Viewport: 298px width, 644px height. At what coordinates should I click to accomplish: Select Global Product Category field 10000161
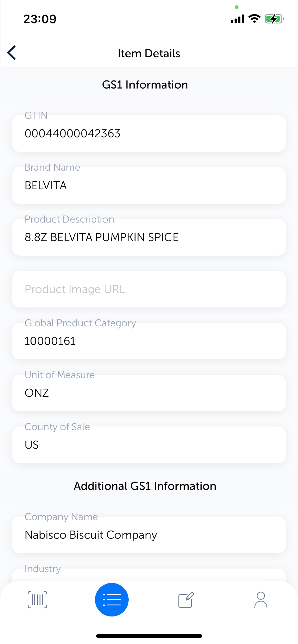tap(149, 341)
